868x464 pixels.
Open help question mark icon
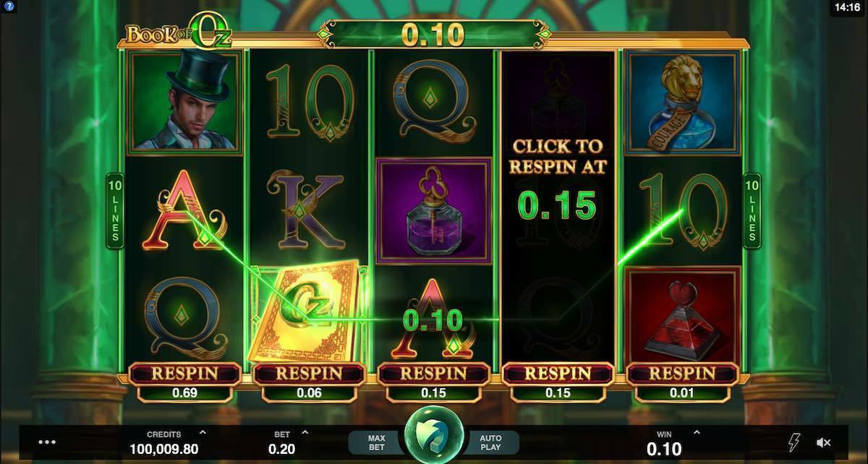click(x=8, y=7)
